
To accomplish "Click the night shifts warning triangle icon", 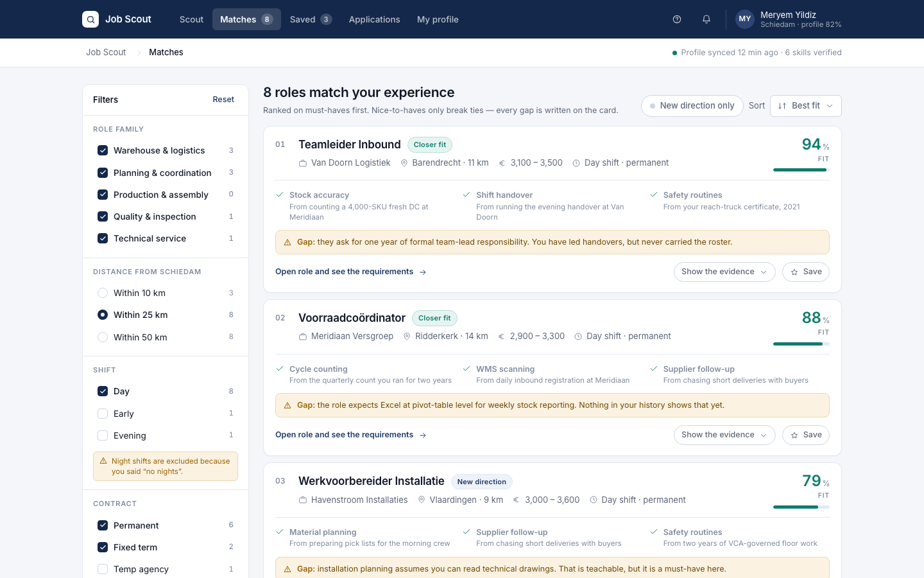I will pos(103,461).
